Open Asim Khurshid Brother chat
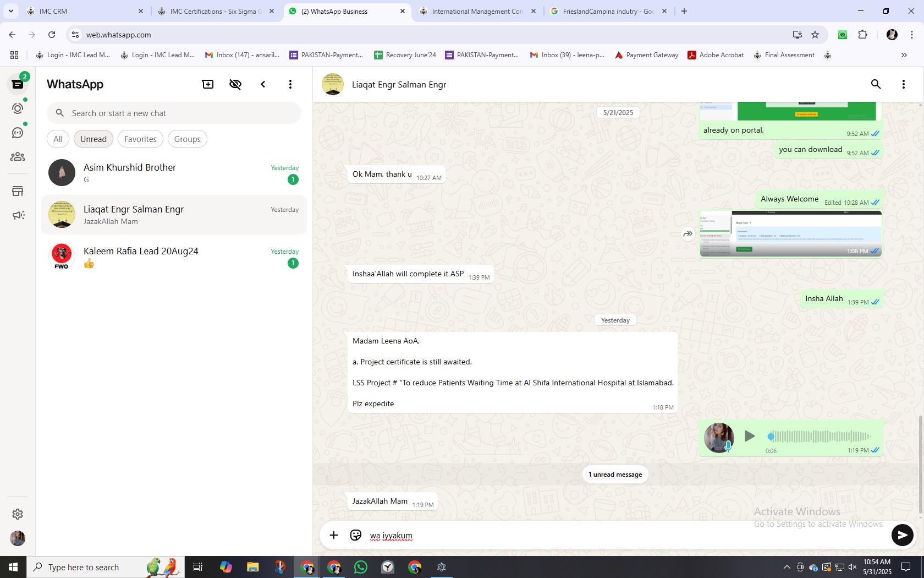 point(174,173)
